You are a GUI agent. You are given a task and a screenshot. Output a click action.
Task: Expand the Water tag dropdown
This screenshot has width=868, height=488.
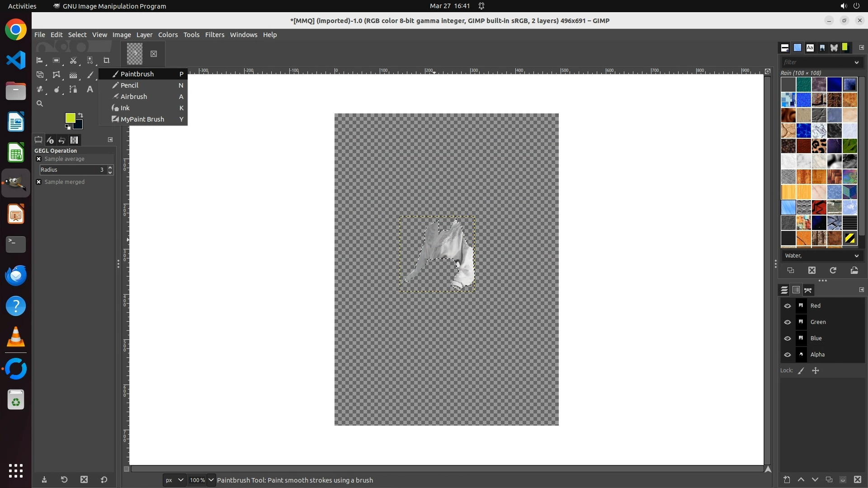click(856, 256)
